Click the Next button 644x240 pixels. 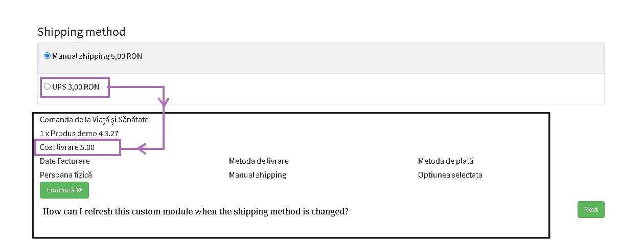(x=591, y=209)
